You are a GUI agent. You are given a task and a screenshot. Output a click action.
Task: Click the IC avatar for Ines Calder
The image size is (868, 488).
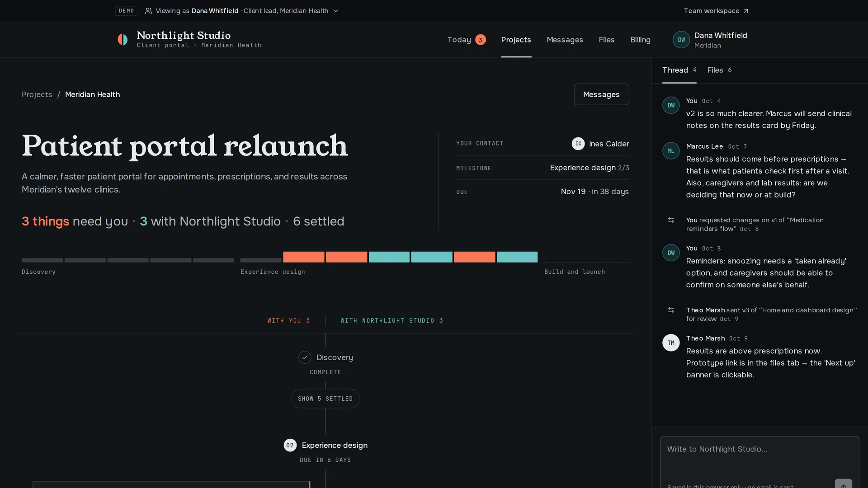tap(578, 144)
